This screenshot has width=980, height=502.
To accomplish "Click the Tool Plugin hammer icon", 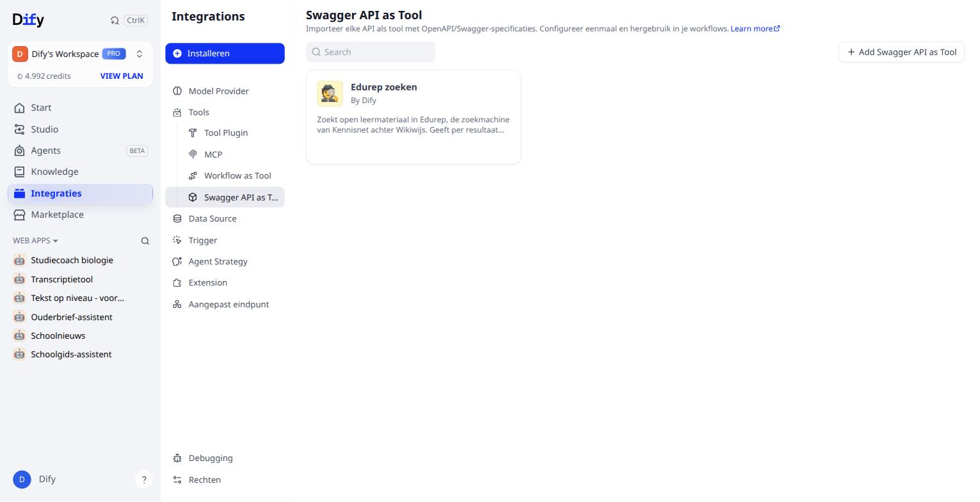I will (193, 133).
